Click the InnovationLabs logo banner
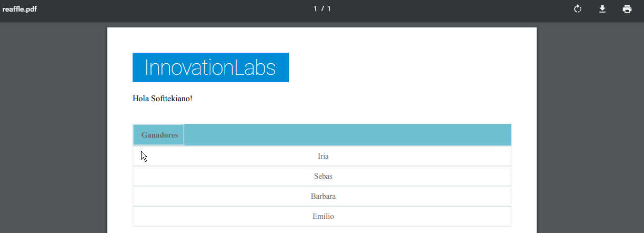 point(210,67)
